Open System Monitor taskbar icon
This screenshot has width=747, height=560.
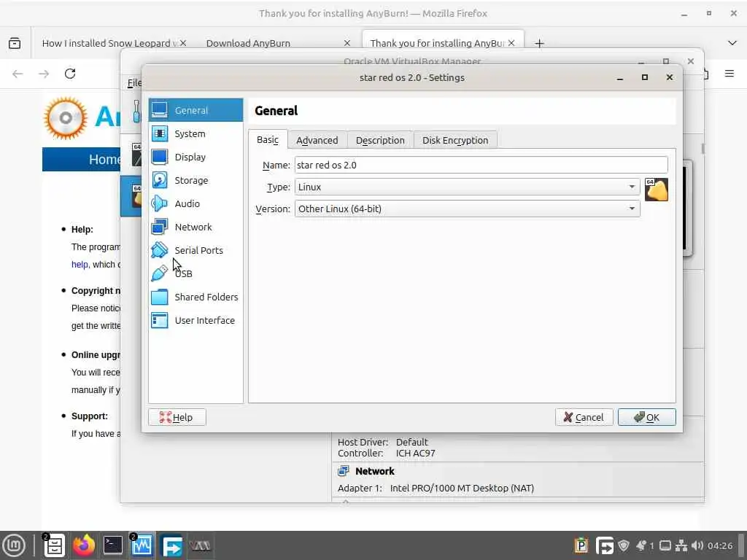[x=142, y=545]
